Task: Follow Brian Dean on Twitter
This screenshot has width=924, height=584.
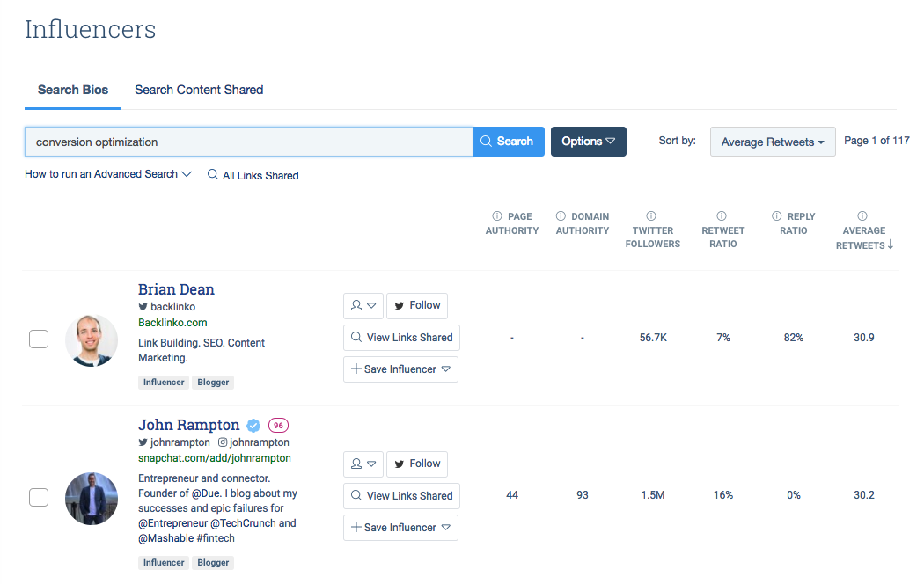Action: pos(417,305)
